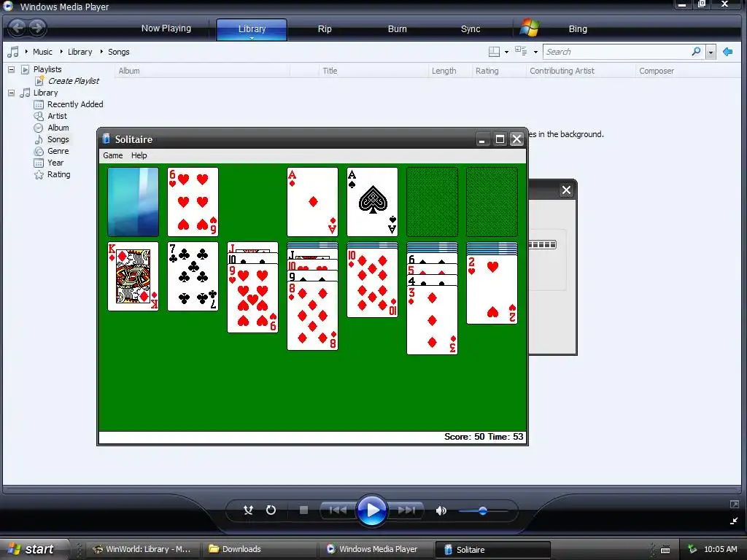Go to the Sync tab
747x560 pixels.
coord(471,29)
